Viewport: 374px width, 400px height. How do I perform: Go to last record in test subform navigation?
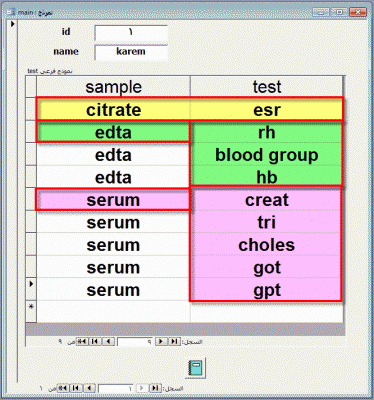coord(95,342)
